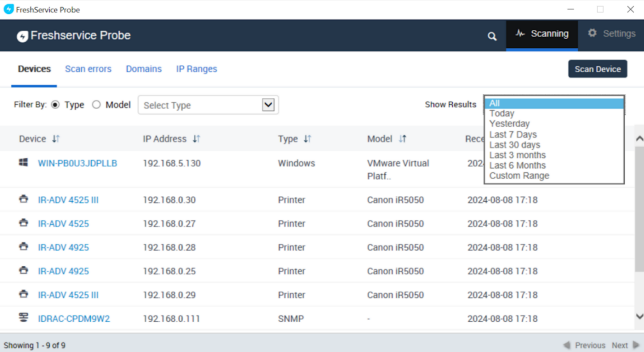Sort by Model column arrows
644x352 pixels.
click(402, 139)
